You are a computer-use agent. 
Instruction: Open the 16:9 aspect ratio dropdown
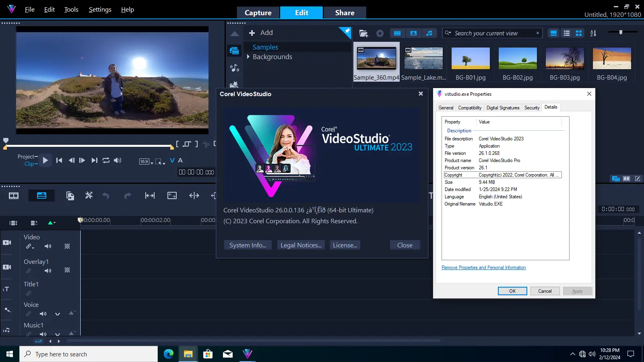click(x=146, y=162)
